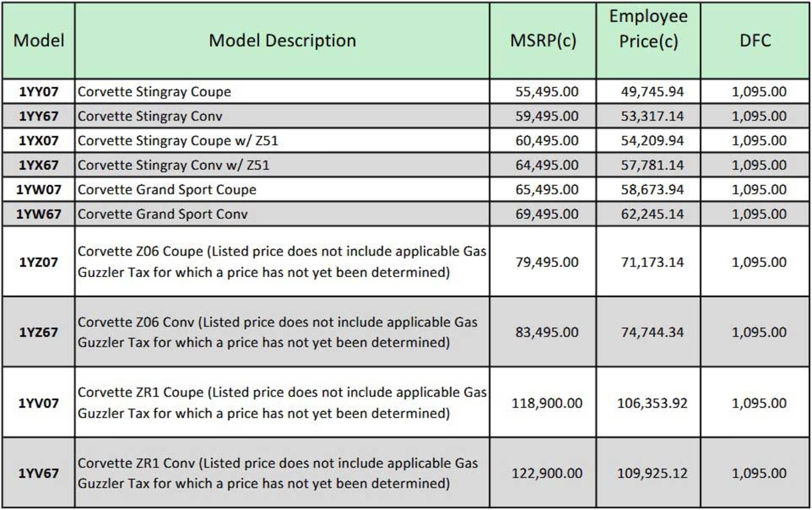The width and height of the screenshot is (812, 510).
Task: Select the Corvette Z06 Coupe description cell
Action: coord(282,262)
